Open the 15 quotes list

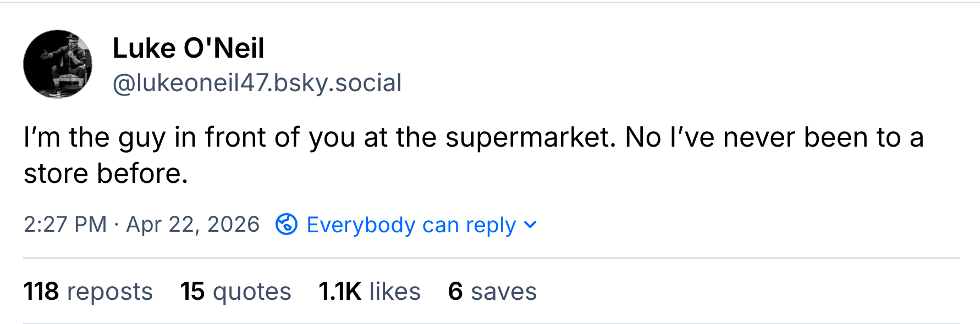coord(235,291)
